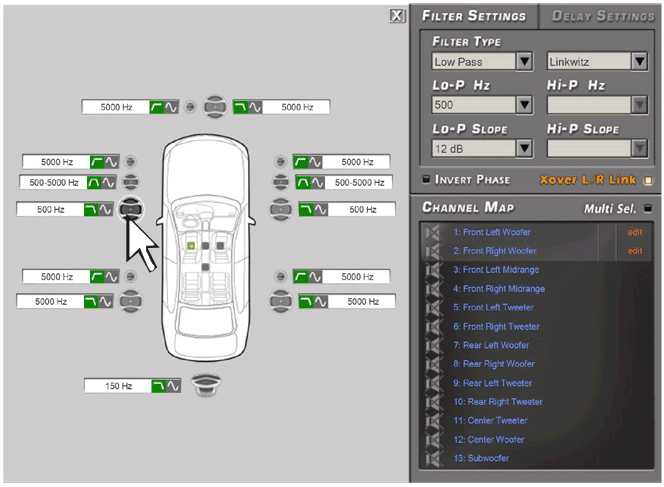Click the rear left tweeter high-pass filter icon

point(97,277)
